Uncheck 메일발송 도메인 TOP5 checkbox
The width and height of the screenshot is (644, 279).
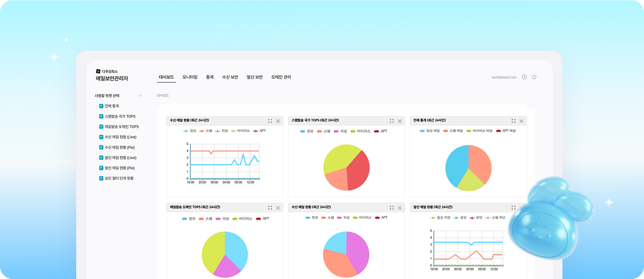[x=101, y=126]
